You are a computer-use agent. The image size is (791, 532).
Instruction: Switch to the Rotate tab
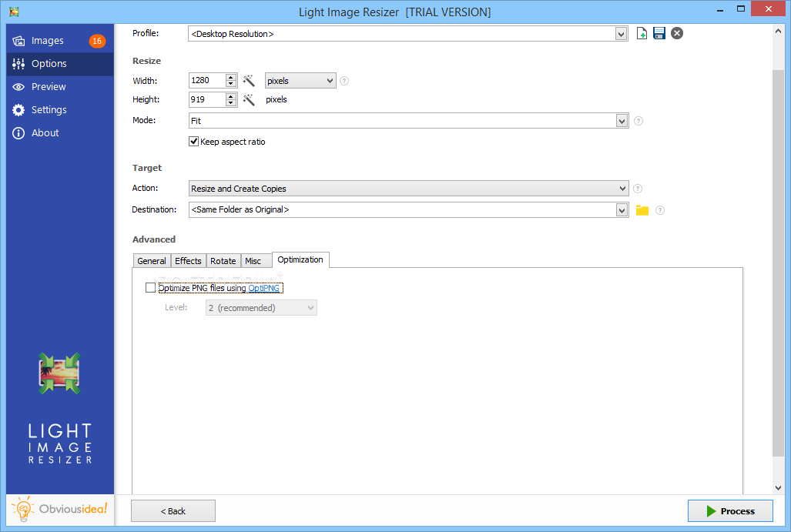(223, 261)
